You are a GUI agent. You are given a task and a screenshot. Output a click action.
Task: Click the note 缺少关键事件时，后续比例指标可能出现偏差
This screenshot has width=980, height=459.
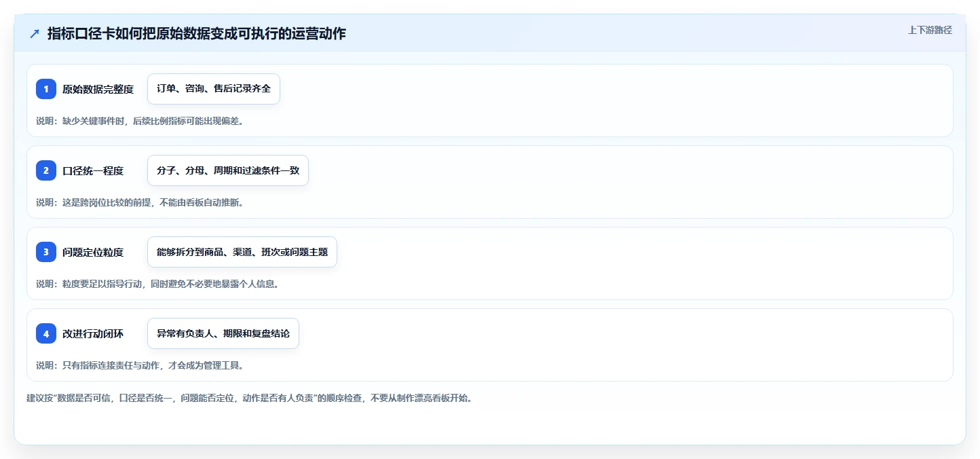pos(140,121)
